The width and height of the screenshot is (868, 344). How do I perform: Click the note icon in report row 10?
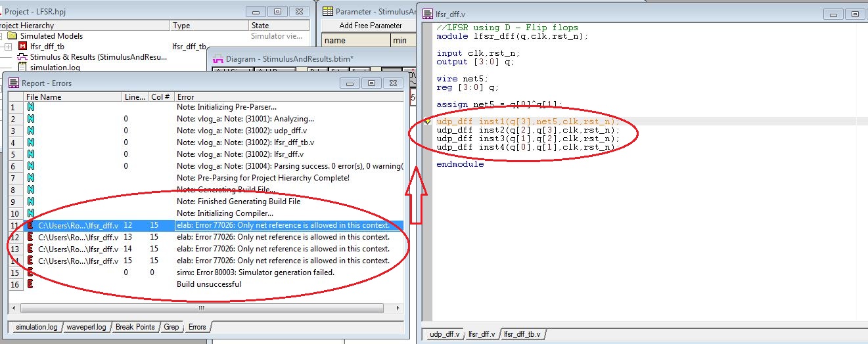tap(30, 213)
